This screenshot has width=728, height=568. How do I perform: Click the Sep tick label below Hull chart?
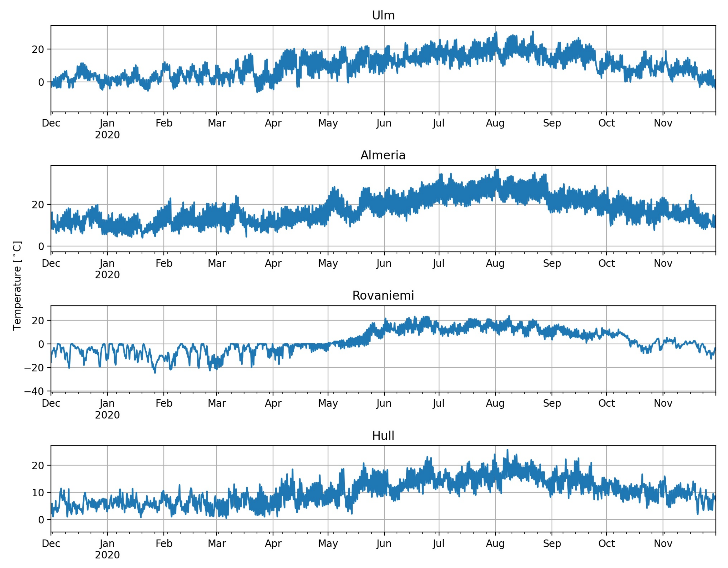(552, 544)
